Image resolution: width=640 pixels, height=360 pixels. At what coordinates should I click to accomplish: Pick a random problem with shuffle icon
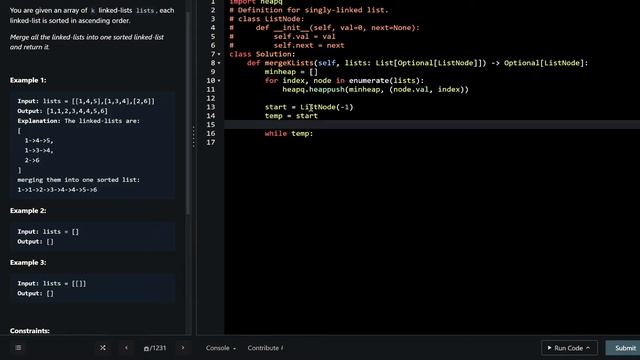click(103, 348)
